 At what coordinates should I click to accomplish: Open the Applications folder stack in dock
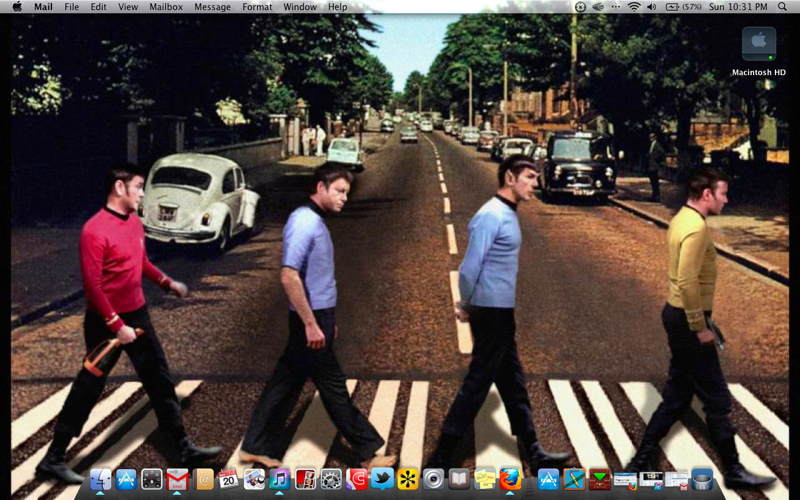[x=548, y=480]
